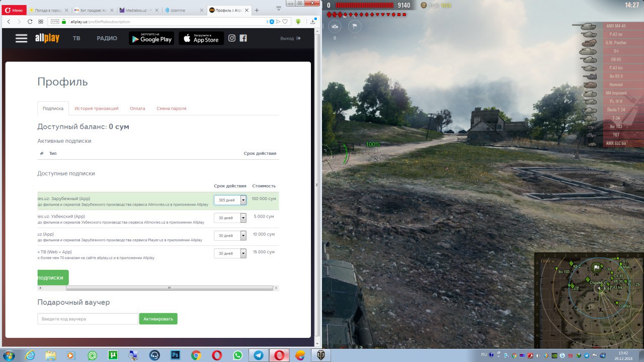Click AMX M4 45 in game team list
Viewport: 644px width, 362px height.
tap(616, 26)
